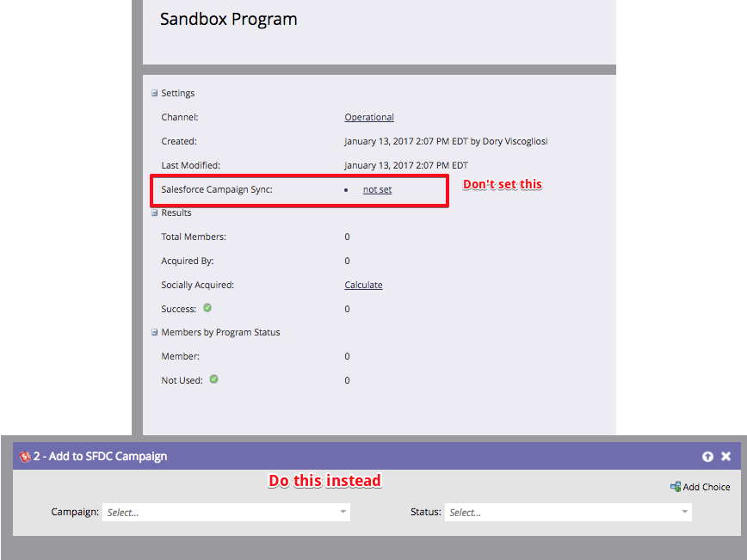Click into the Campaign select field
The width and height of the screenshot is (747, 560).
[219, 513]
